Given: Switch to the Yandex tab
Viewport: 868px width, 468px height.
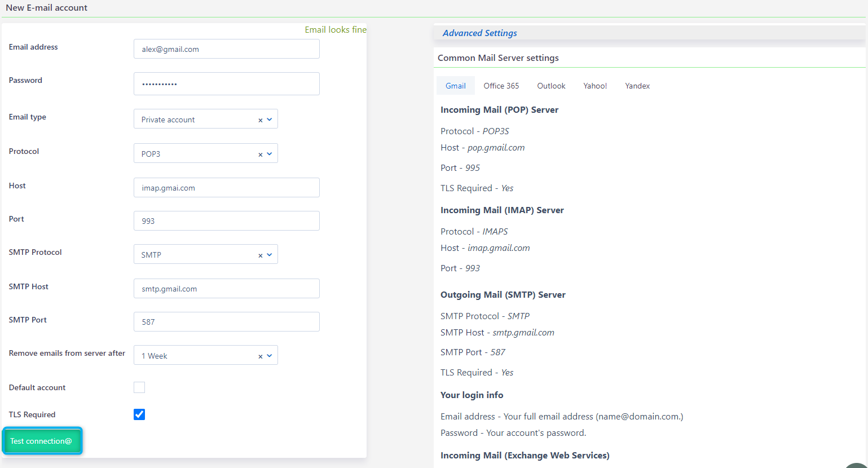Looking at the screenshot, I should (637, 86).
